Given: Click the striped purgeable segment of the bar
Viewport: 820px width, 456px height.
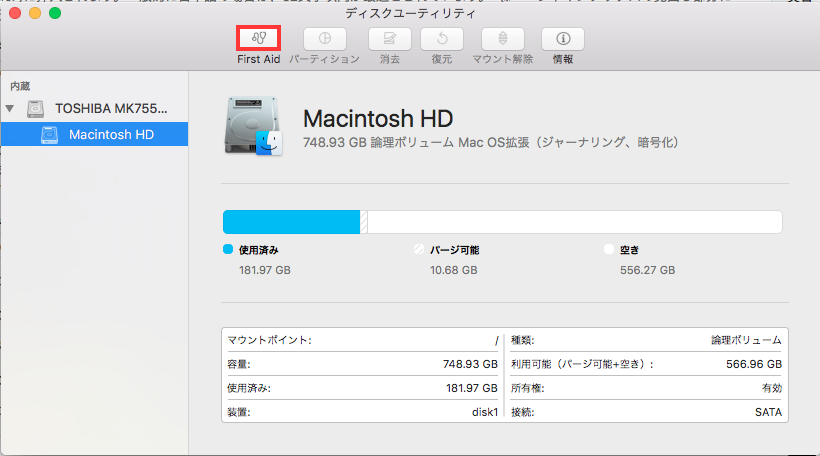Looking at the screenshot, I should pos(363,222).
